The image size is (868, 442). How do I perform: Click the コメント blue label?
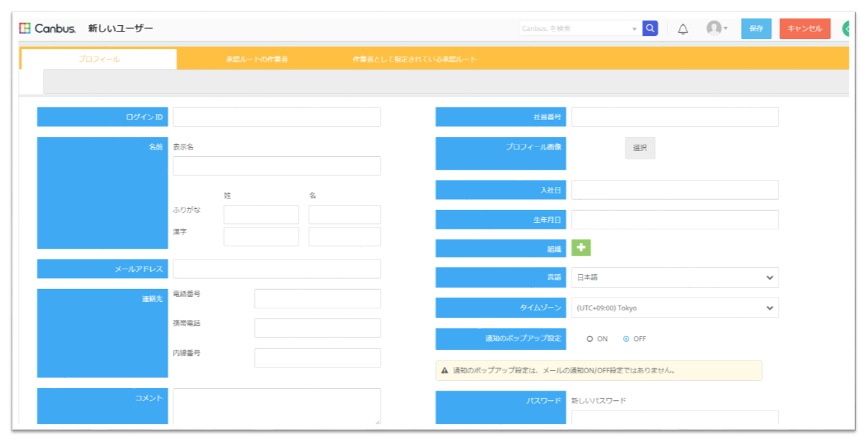click(103, 406)
